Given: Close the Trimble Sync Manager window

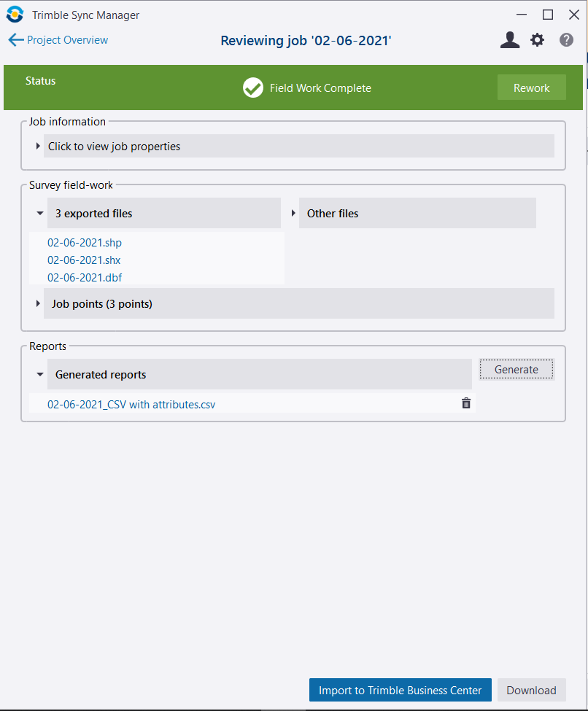Looking at the screenshot, I should click(574, 15).
